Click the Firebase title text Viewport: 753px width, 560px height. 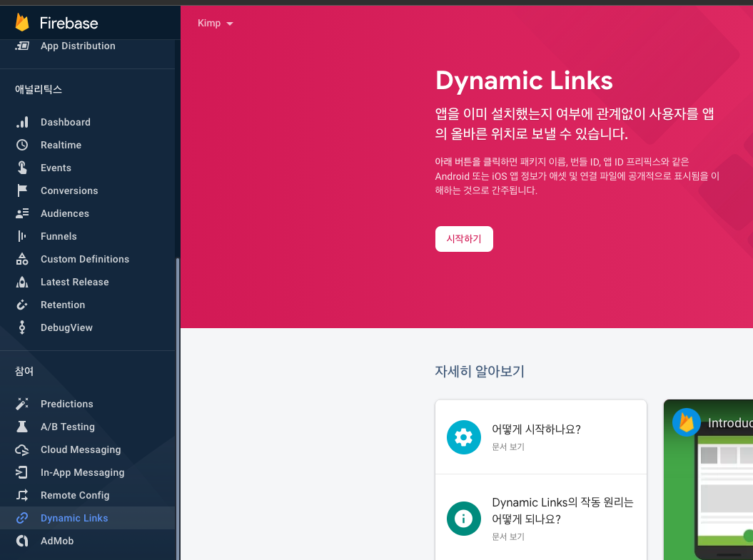pyautogui.click(x=69, y=23)
